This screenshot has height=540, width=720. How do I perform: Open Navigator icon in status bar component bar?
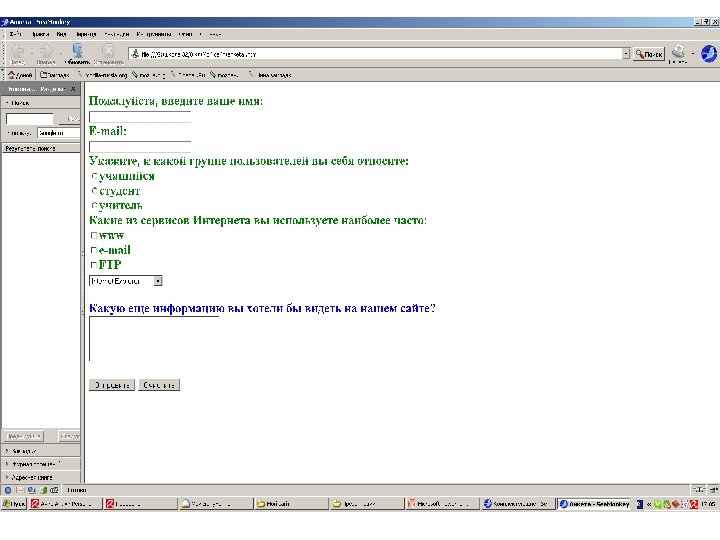click(8, 490)
